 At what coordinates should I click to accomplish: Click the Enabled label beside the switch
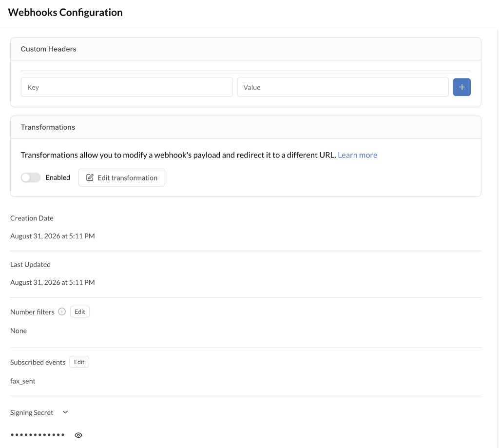tap(58, 177)
